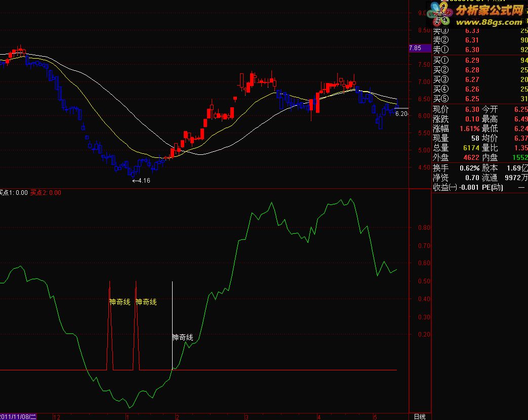Viewport: 528px width, 420px height.
Task: Click the 今开 6.25 field
Action: 505,109
